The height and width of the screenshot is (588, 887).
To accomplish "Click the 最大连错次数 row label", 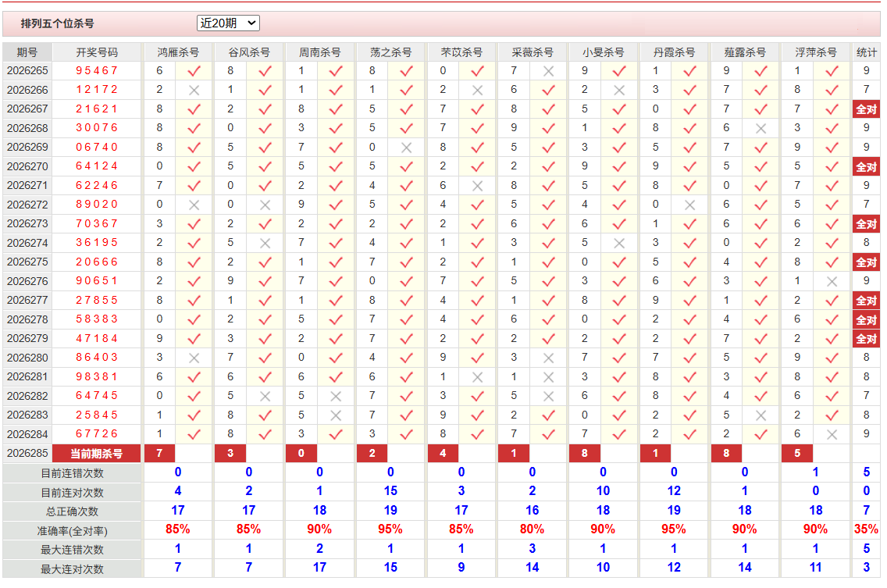I will tap(72, 550).
